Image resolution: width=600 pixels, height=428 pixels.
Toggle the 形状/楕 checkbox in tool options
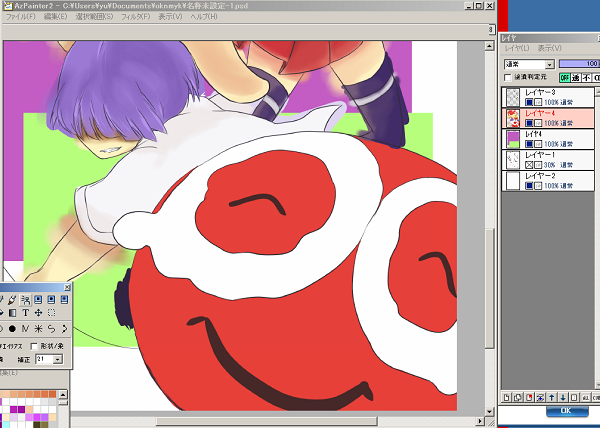pyautogui.click(x=34, y=346)
